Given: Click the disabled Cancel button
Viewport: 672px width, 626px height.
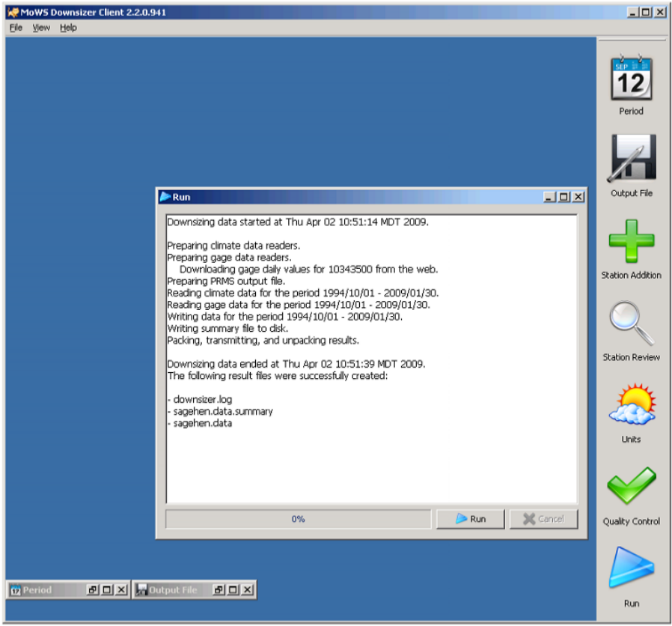Looking at the screenshot, I should click(x=544, y=519).
